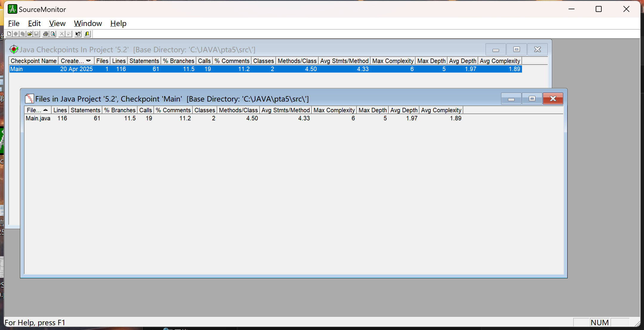Screen dimensions: 644x330
Task: Click the Open Project folder icon
Action: point(30,34)
